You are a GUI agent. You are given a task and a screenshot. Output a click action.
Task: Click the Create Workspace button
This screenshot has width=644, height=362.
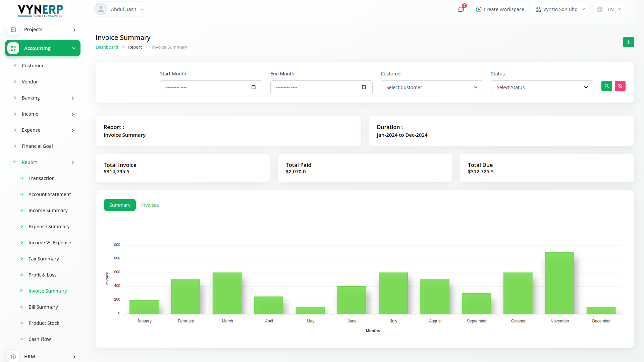(x=499, y=9)
